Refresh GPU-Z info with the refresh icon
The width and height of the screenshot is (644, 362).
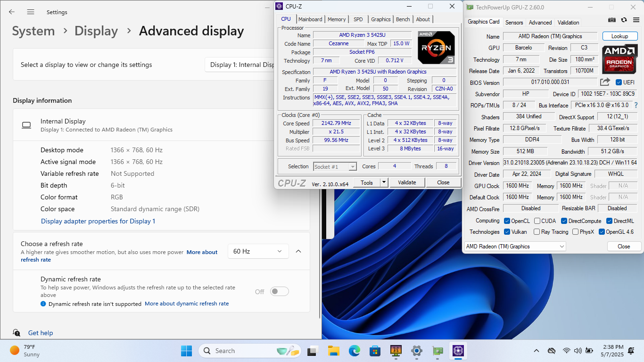click(x=624, y=20)
